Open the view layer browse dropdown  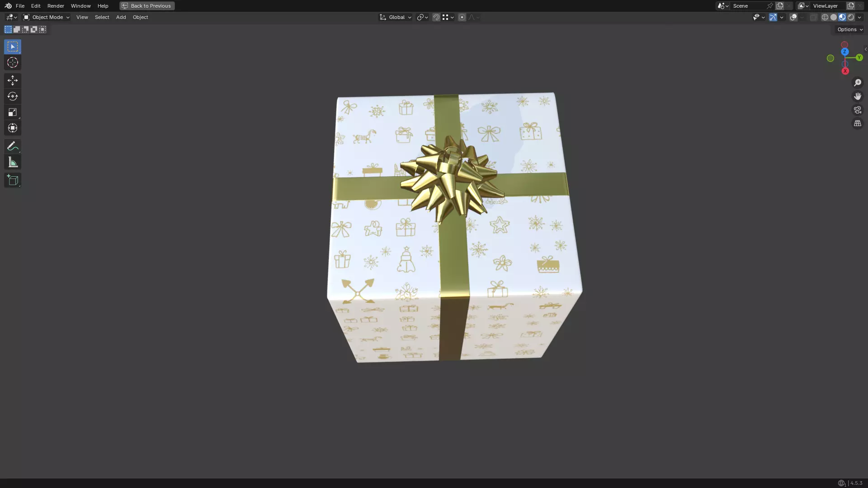(x=803, y=6)
